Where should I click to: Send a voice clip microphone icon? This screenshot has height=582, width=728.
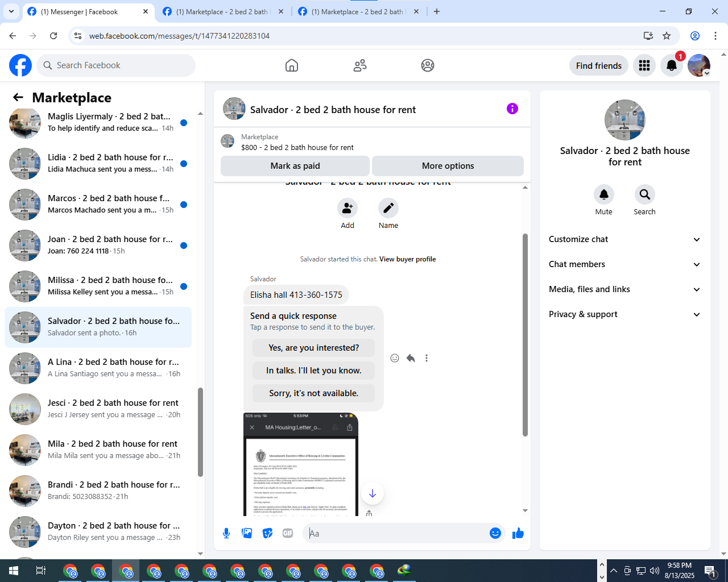pos(226,533)
